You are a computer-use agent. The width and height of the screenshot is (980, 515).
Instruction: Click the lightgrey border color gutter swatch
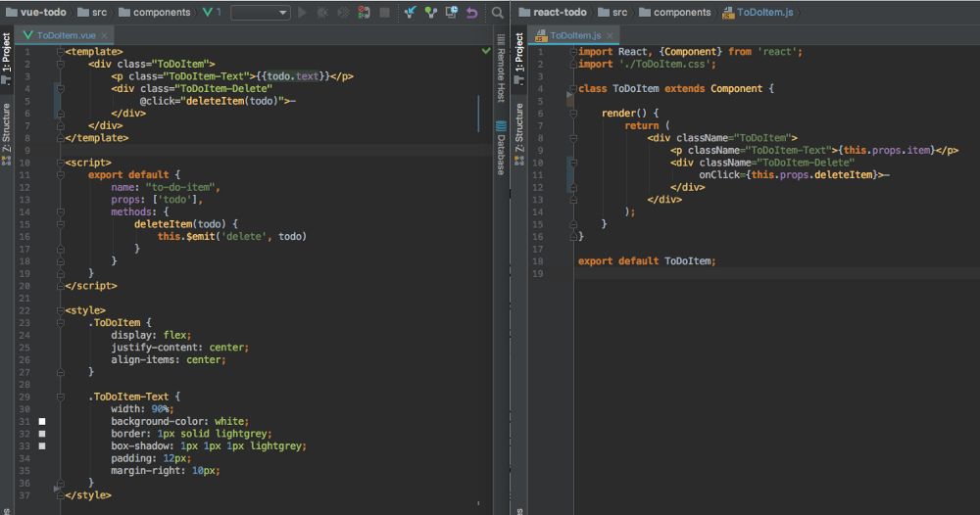click(x=42, y=433)
